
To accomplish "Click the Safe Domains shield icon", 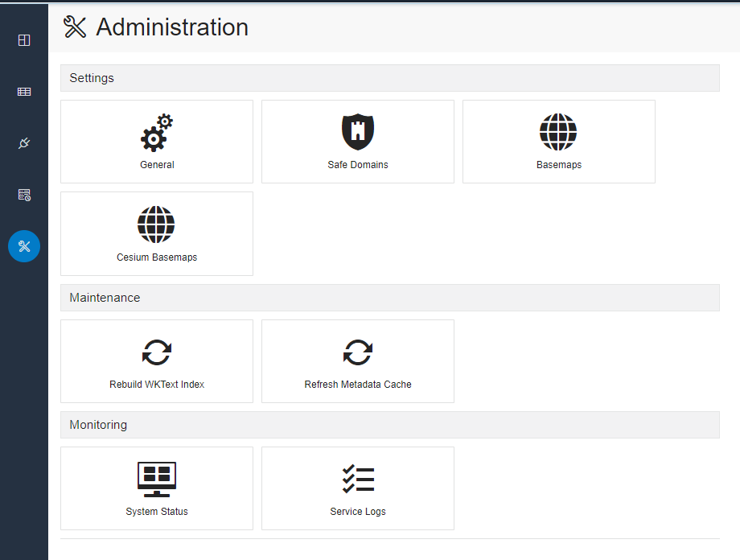I will [358, 132].
